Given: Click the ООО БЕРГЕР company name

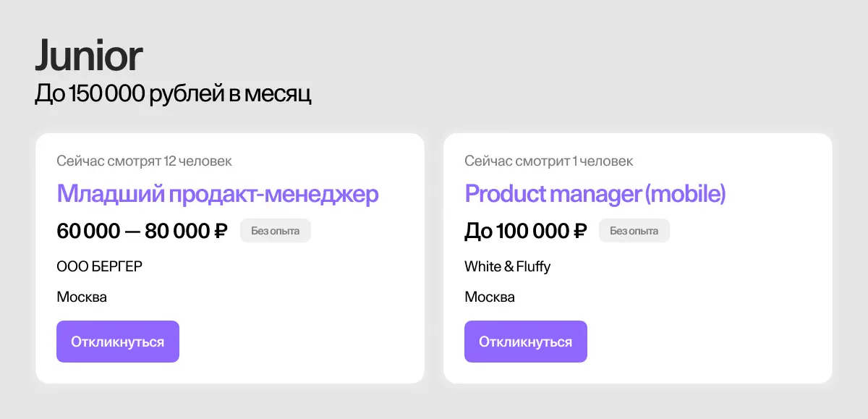Looking at the screenshot, I should 99,266.
